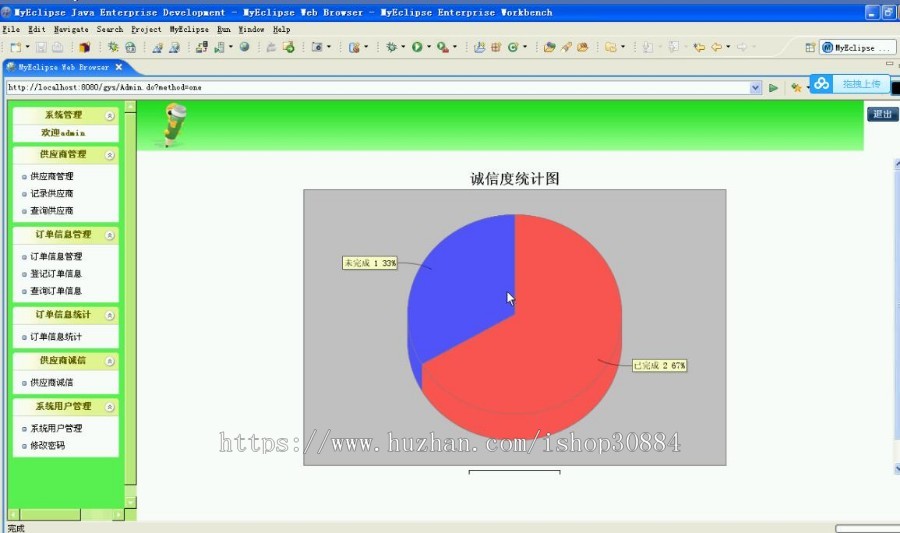Collapse the 系统用户管理 section chevron
900x533 pixels.
click(x=110, y=407)
